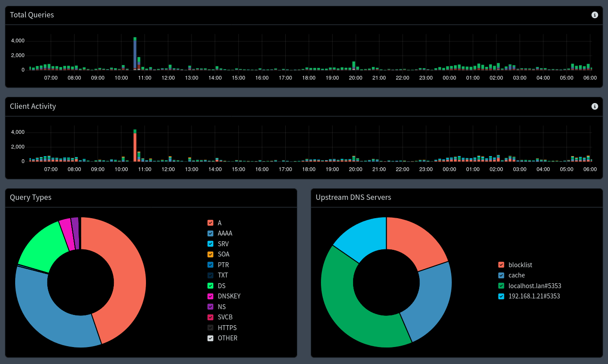Click the tall red spike in Client Activity chart
This screenshot has height=364, width=608.
tap(135, 146)
